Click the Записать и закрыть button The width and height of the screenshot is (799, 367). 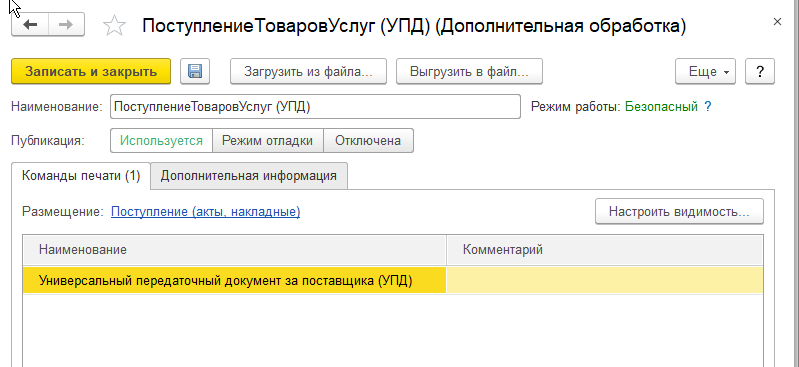[x=91, y=71]
